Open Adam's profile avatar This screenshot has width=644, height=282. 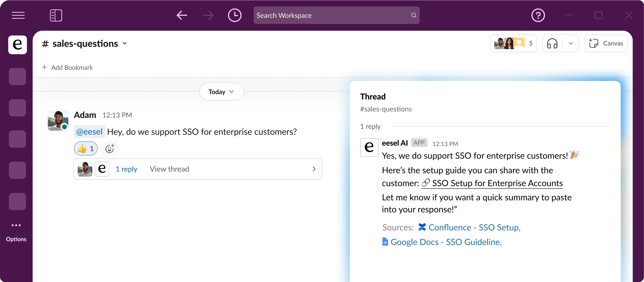(58, 120)
